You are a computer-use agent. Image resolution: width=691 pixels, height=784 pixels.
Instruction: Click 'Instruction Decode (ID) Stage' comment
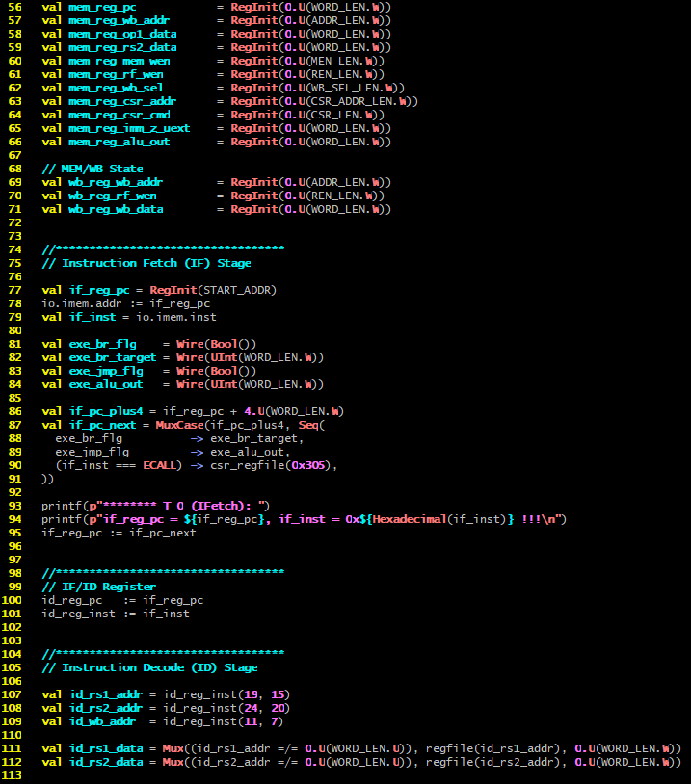tap(160, 668)
